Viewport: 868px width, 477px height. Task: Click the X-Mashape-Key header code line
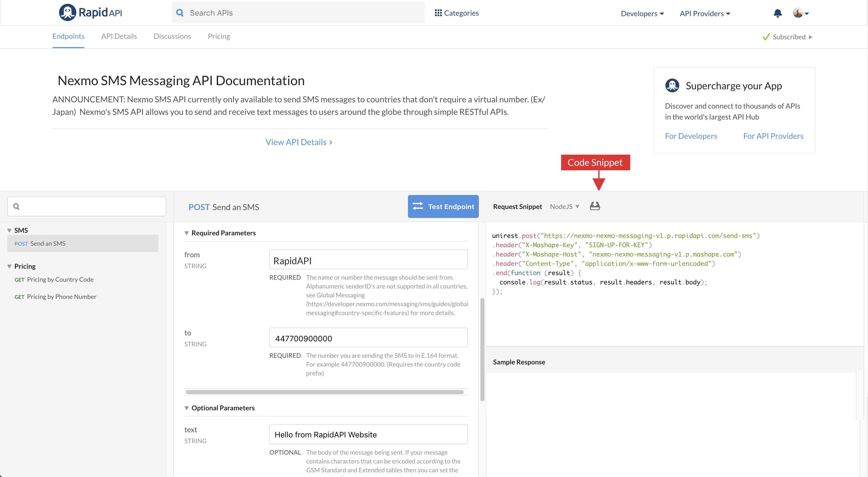pyautogui.click(x=572, y=245)
